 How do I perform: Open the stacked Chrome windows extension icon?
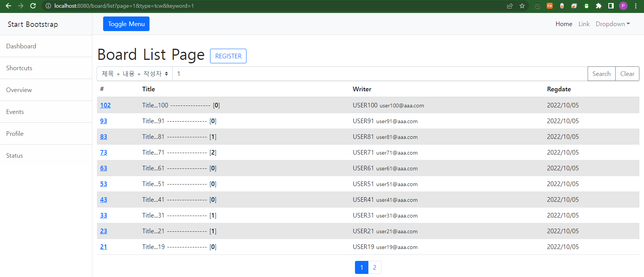(574, 6)
